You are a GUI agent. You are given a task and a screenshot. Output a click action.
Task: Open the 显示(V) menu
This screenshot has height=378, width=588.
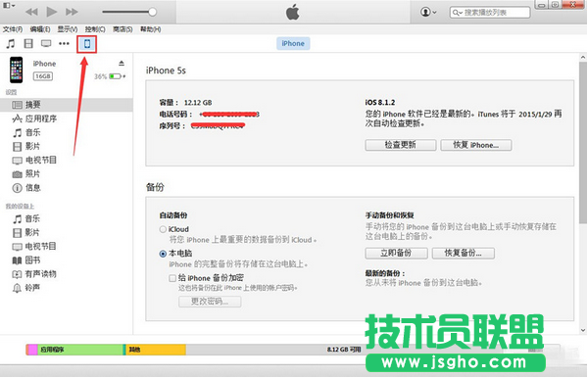[68, 29]
